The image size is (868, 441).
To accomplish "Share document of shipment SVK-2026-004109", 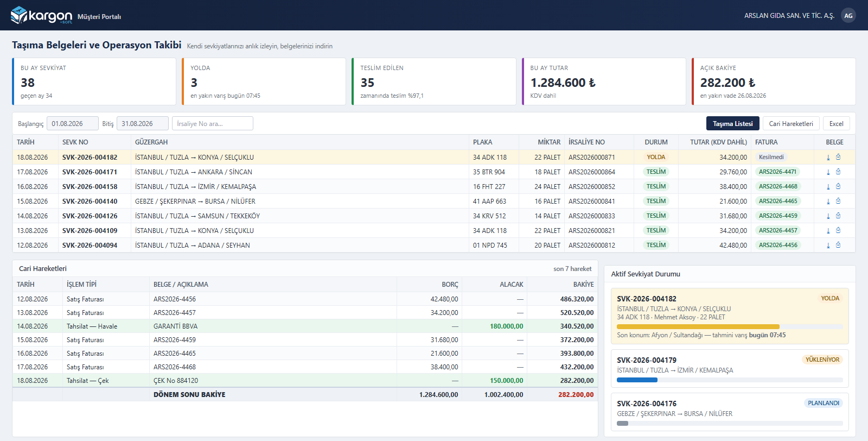I will (838, 230).
